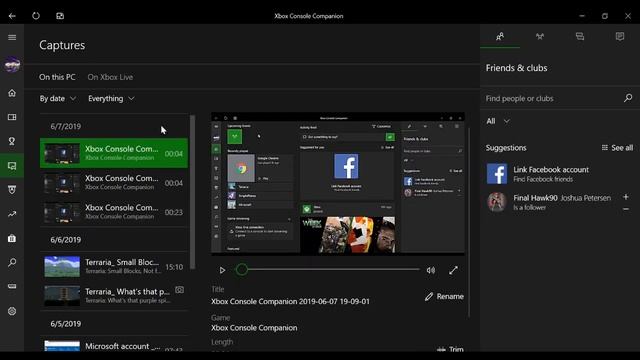Screen dimensions: 640x360
Task: Click the capture details pane scrollbar
Action: click(469, 222)
